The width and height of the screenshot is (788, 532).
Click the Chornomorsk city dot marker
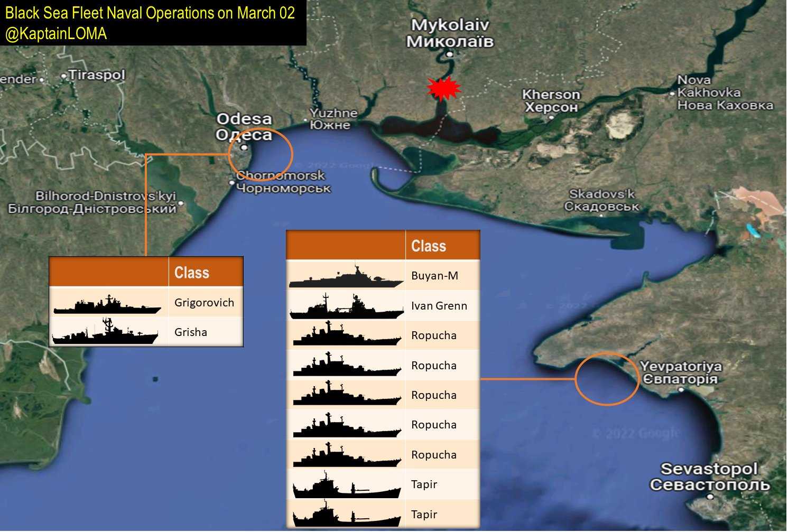231,183
